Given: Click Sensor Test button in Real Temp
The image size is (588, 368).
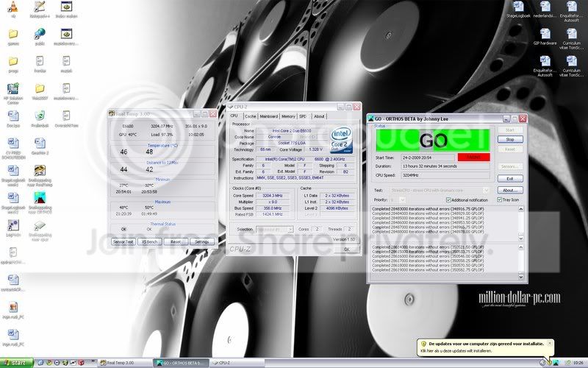Looking at the screenshot, I should click(x=123, y=242).
